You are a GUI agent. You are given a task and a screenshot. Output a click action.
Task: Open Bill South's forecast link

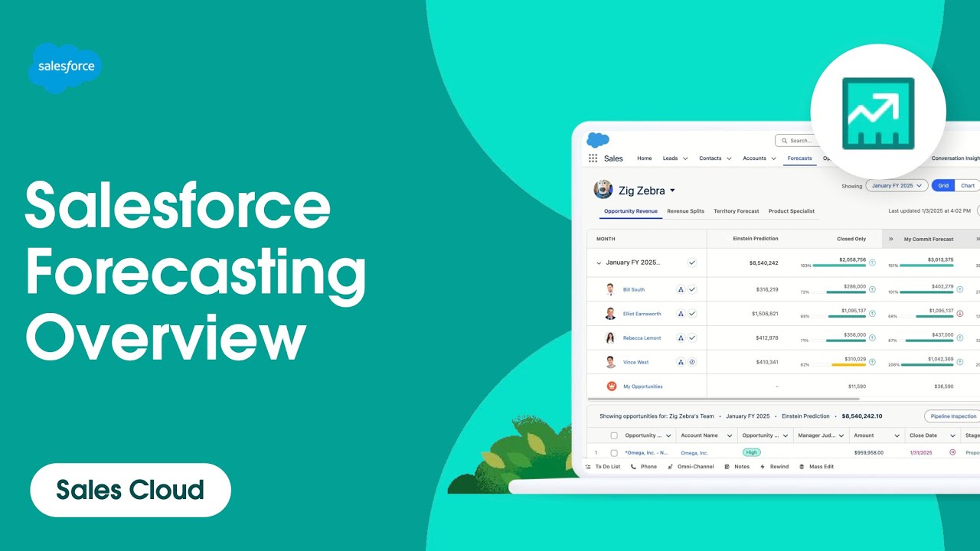click(x=634, y=290)
